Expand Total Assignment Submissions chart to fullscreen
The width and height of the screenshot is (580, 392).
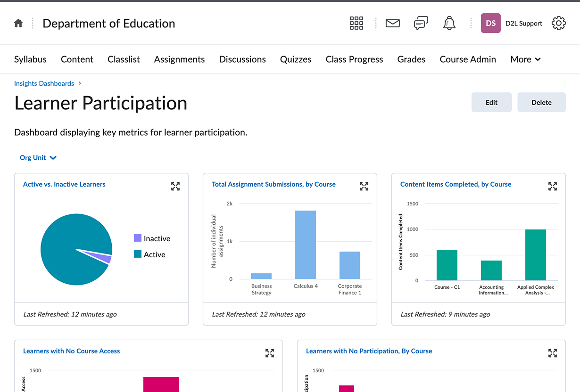click(364, 186)
